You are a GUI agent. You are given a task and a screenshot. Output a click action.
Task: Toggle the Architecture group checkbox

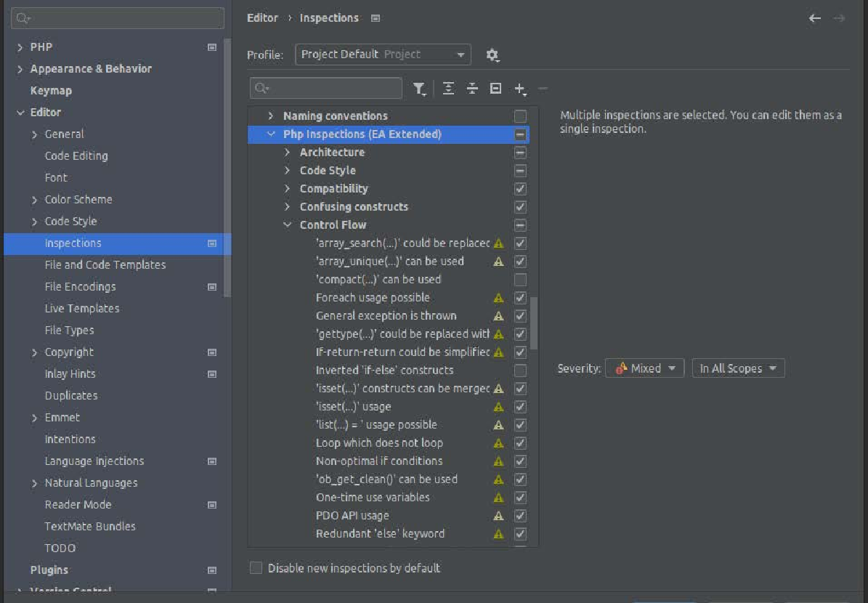pos(520,153)
